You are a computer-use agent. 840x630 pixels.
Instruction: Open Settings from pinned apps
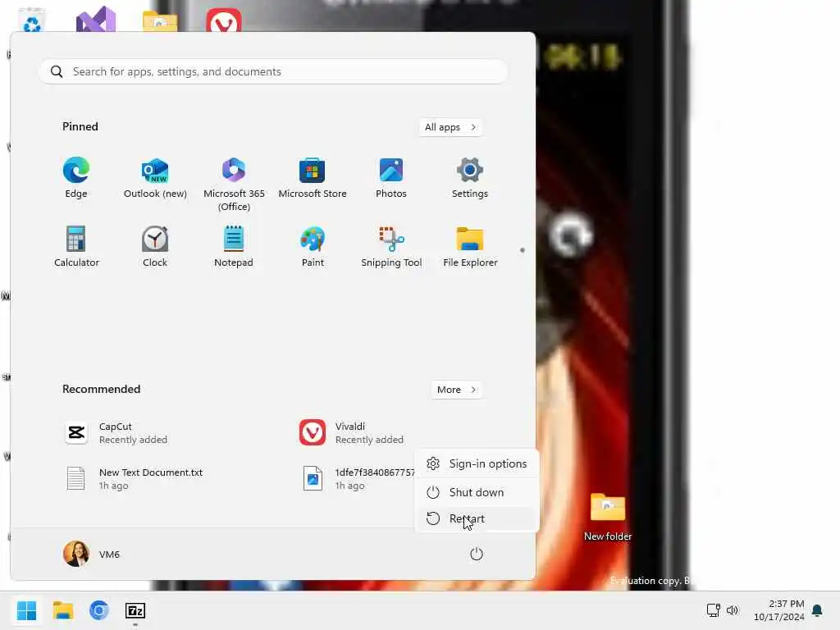(470, 178)
